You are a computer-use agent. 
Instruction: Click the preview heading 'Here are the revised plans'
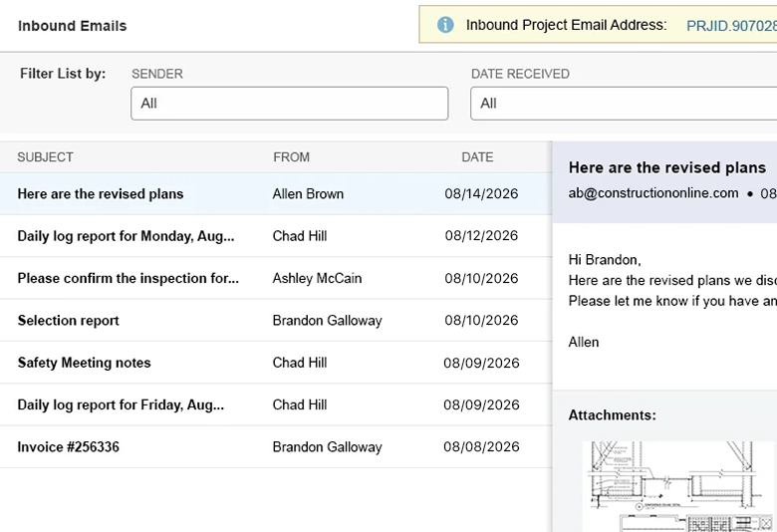(667, 167)
